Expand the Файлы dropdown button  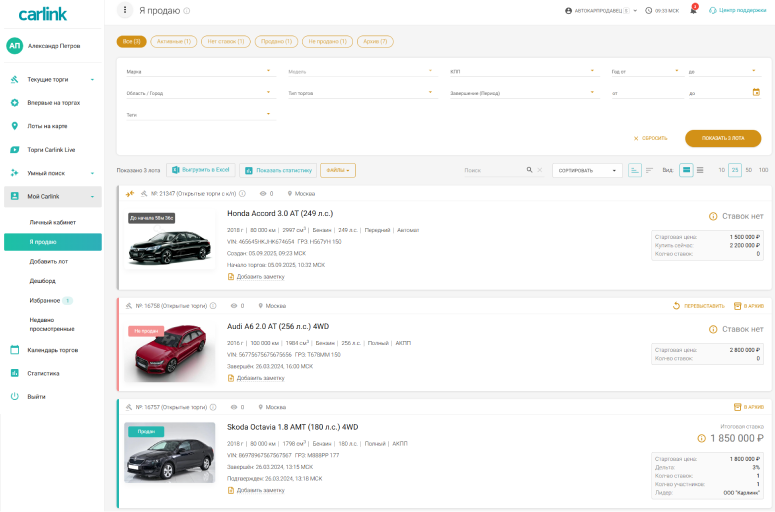pyautogui.click(x=338, y=170)
